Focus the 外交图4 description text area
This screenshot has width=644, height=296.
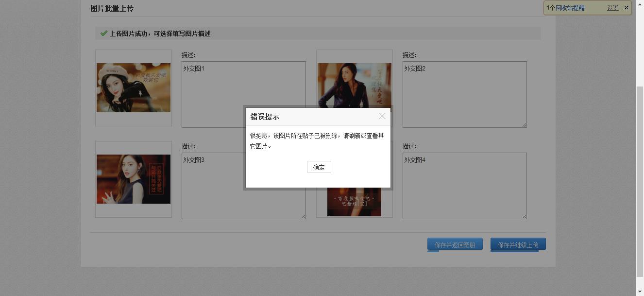coord(464,186)
